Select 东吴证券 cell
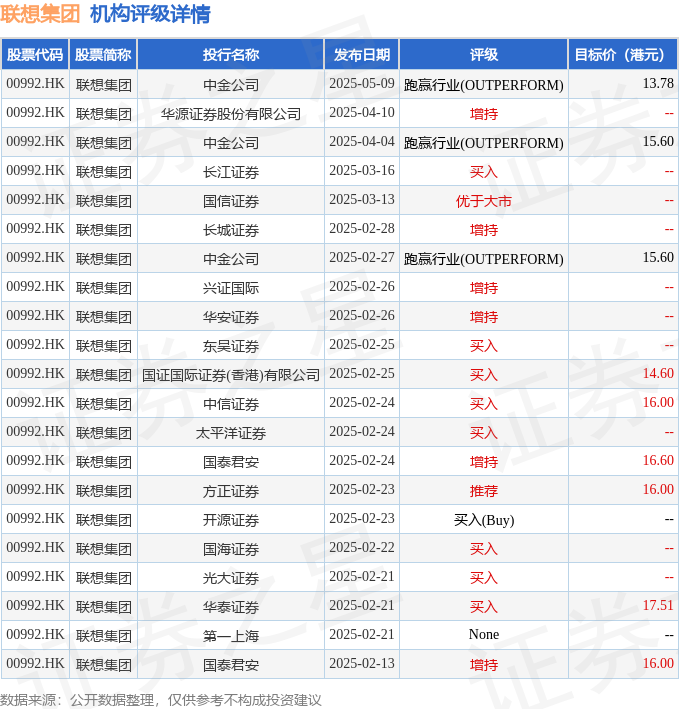This screenshot has width=679, height=709. (x=231, y=345)
